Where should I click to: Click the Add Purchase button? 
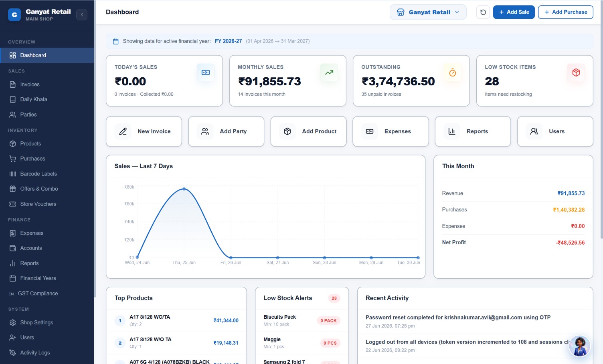click(x=565, y=12)
